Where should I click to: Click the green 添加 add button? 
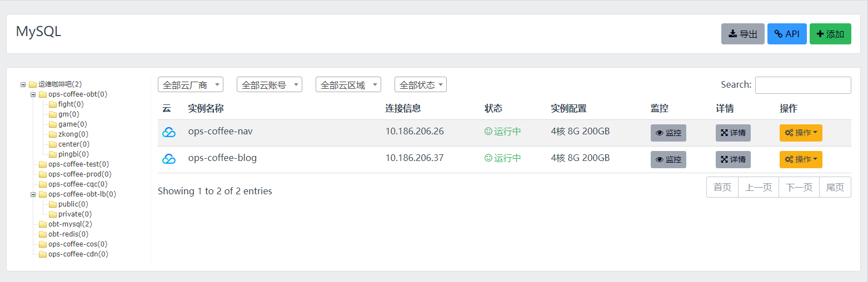830,34
